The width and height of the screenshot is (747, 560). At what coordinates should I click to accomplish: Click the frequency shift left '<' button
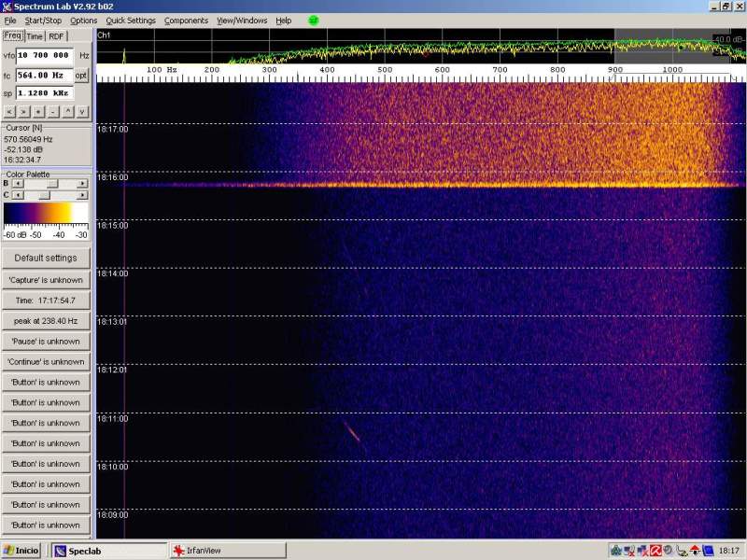click(9, 111)
